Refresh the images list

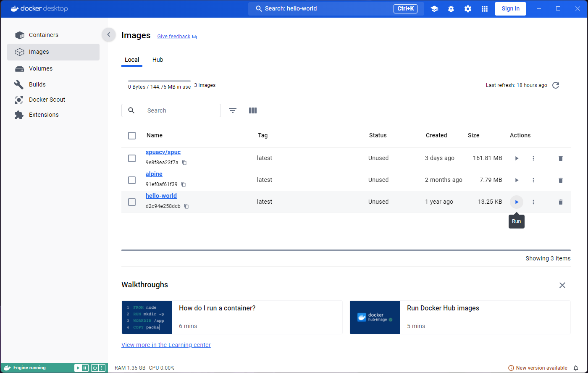pyautogui.click(x=556, y=85)
